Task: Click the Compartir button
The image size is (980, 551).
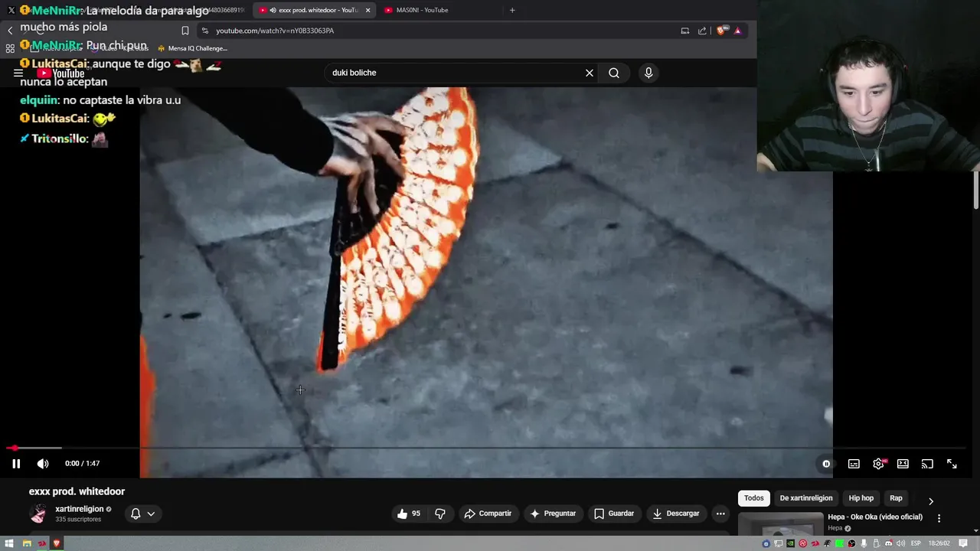Action: point(488,514)
